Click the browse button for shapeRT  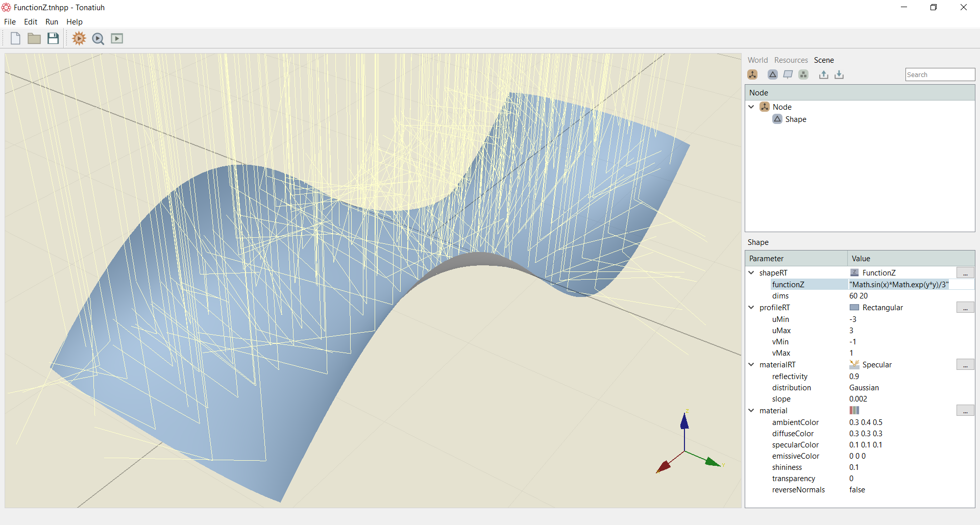tap(965, 273)
